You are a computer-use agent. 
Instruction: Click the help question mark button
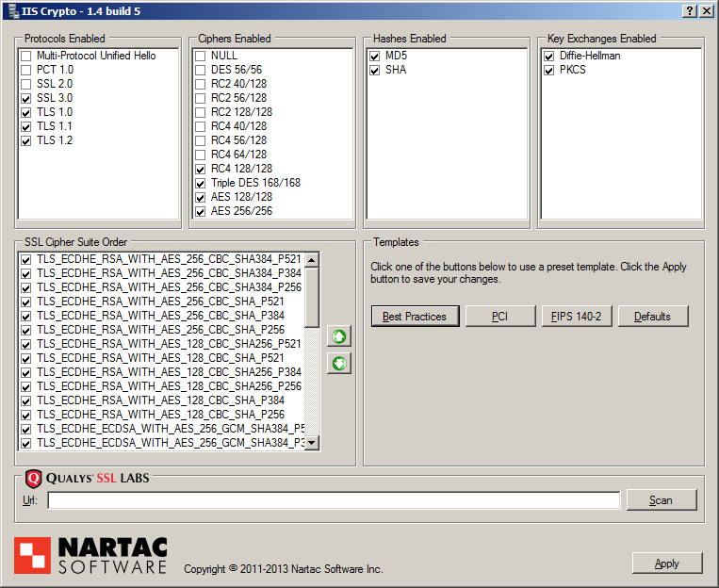pos(690,10)
